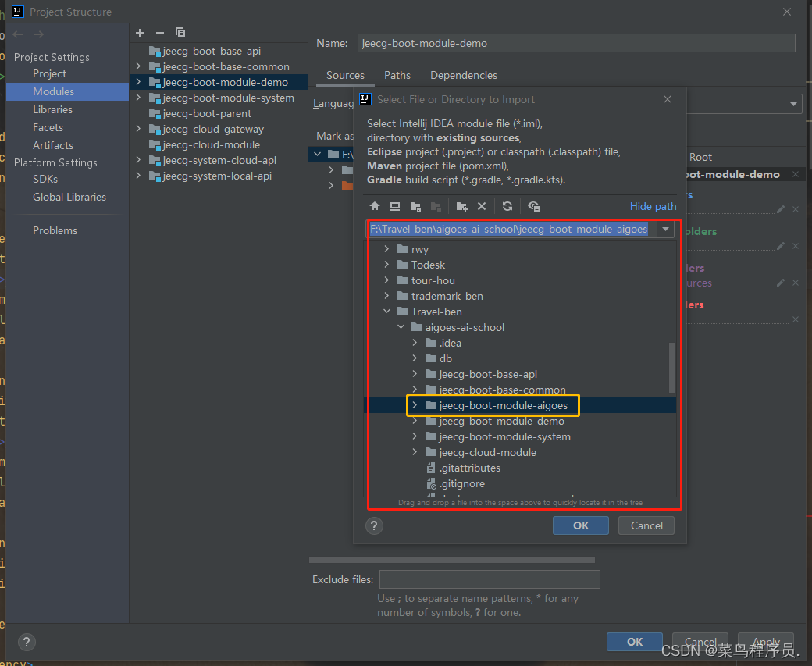Click Hide path link

click(653, 206)
